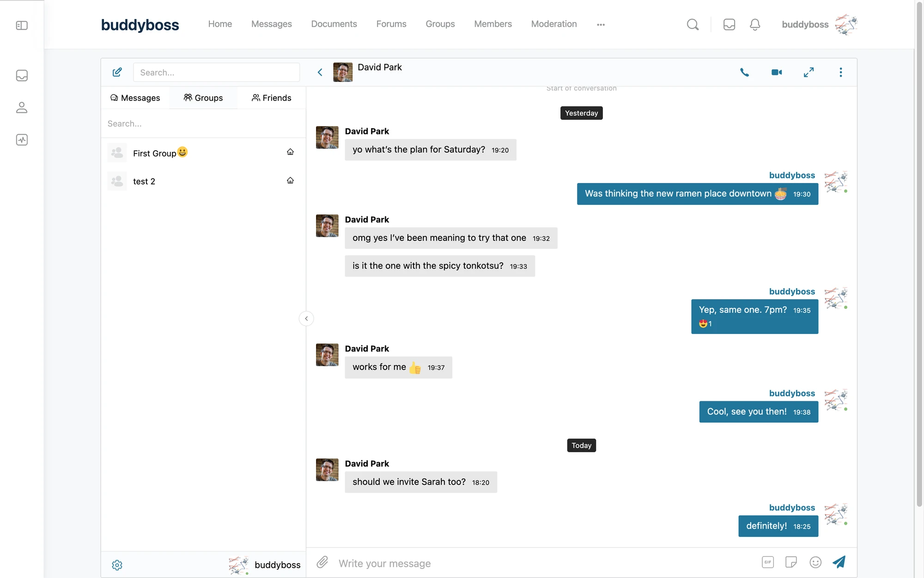Attach a file with the paperclip
This screenshot has width=924, height=578.
pyautogui.click(x=322, y=562)
